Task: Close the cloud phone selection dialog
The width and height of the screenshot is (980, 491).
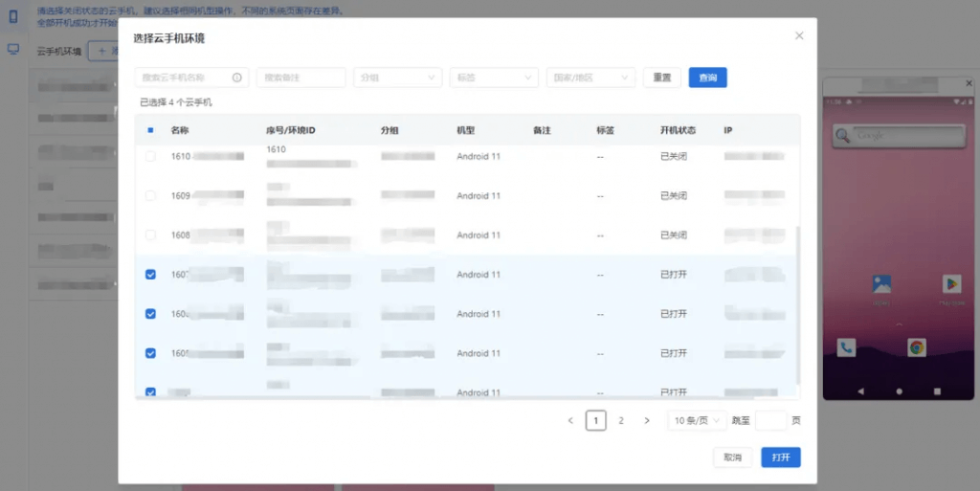Action: 799,36
